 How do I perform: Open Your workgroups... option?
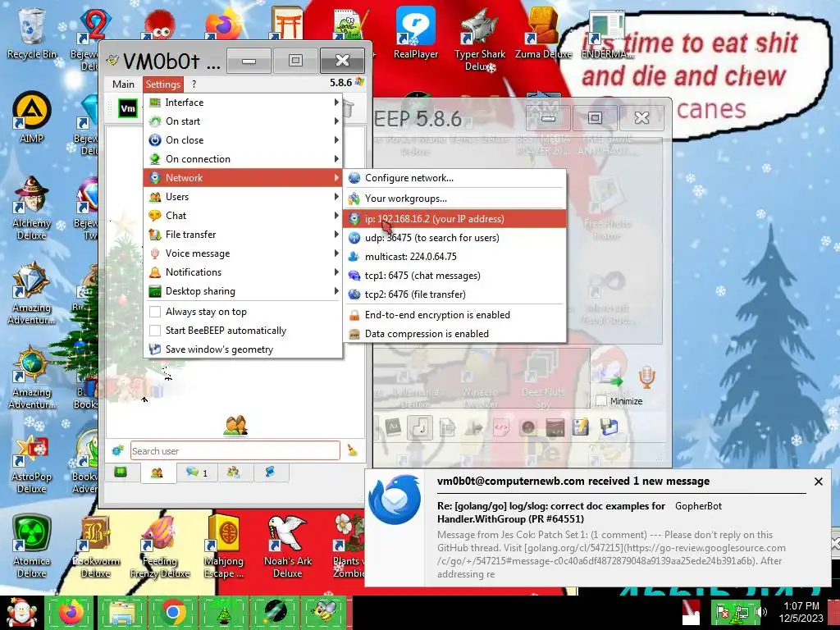[454, 199]
